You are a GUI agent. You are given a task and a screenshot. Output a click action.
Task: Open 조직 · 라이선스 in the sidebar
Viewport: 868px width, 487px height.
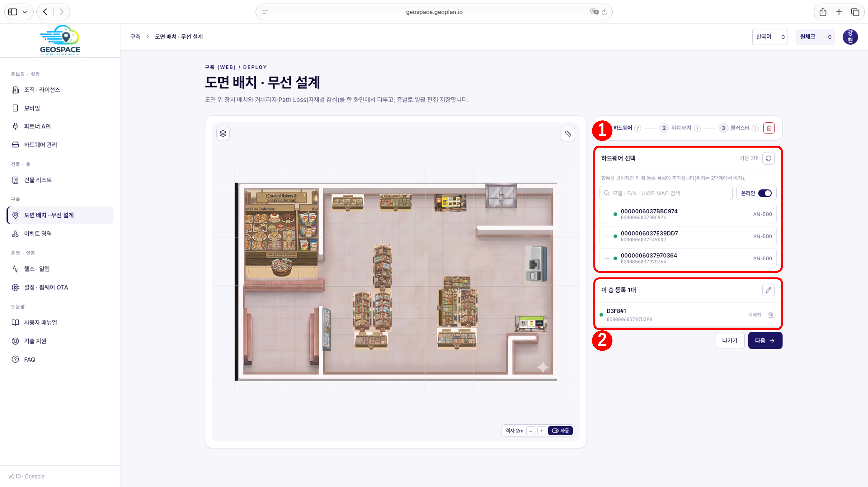(x=60, y=90)
